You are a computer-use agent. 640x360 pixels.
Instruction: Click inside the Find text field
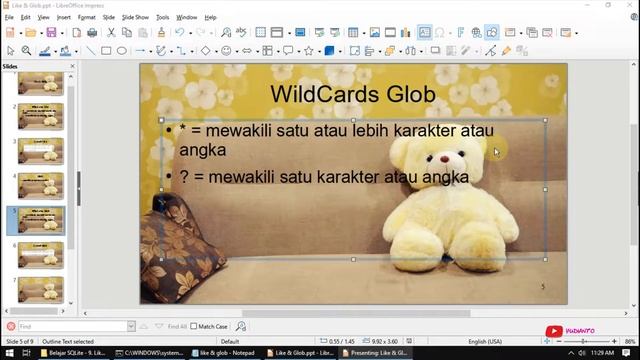coord(73,326)
